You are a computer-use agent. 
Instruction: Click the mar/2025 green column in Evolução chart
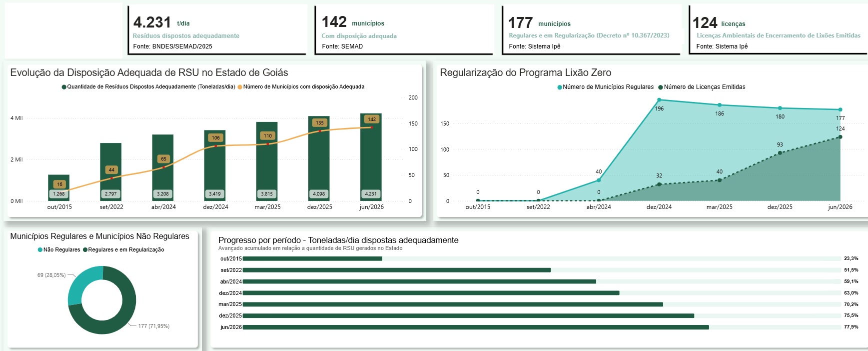(x=267, y=161)
